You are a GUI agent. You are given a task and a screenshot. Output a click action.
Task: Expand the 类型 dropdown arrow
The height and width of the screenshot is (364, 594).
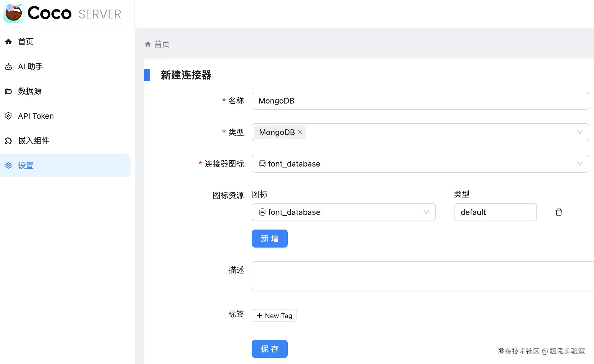tap(579, 132)
